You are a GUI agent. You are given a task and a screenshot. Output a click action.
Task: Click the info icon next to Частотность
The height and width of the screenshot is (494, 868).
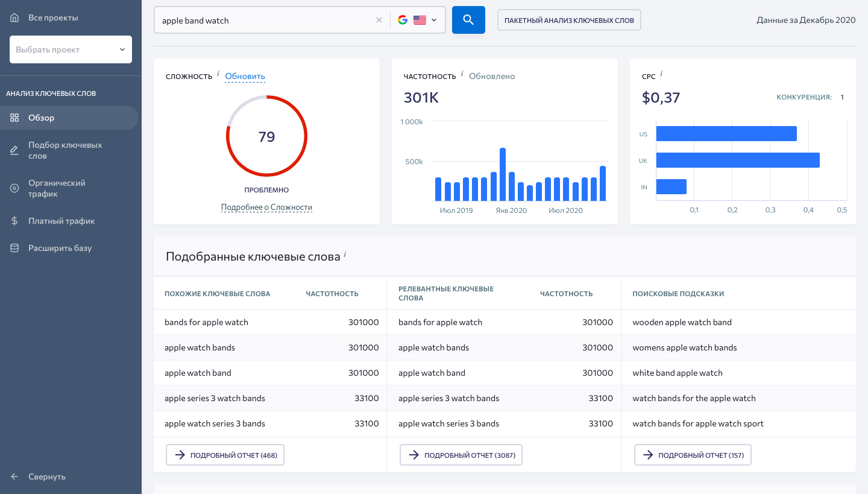(x=462, y=74)
